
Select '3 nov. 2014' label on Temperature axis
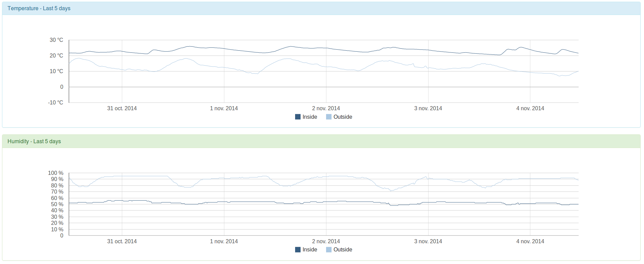tap(428, 108)
